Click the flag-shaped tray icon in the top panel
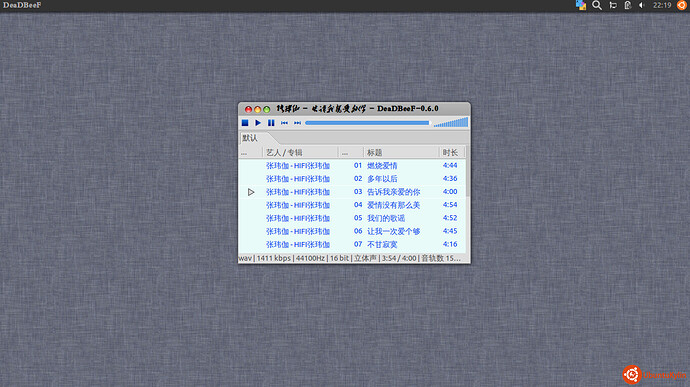Image resolution: width=690 pixels, height=387 pixels. click(x=613, y=5)
